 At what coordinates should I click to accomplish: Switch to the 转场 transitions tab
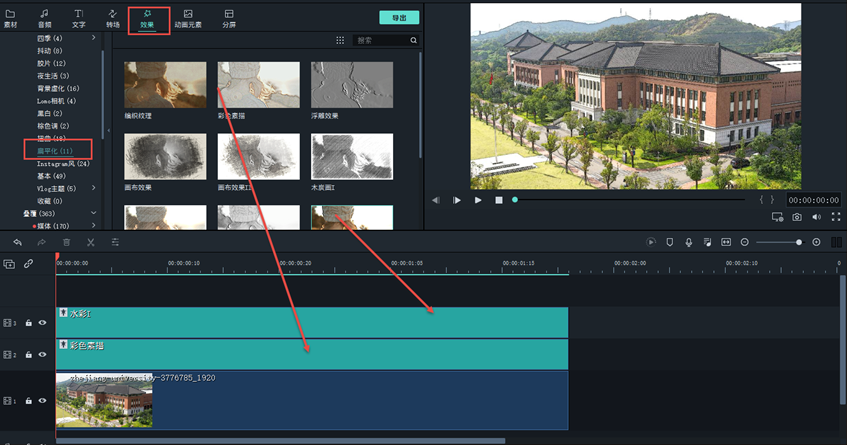pyautogui.click(x=113, y=18)
